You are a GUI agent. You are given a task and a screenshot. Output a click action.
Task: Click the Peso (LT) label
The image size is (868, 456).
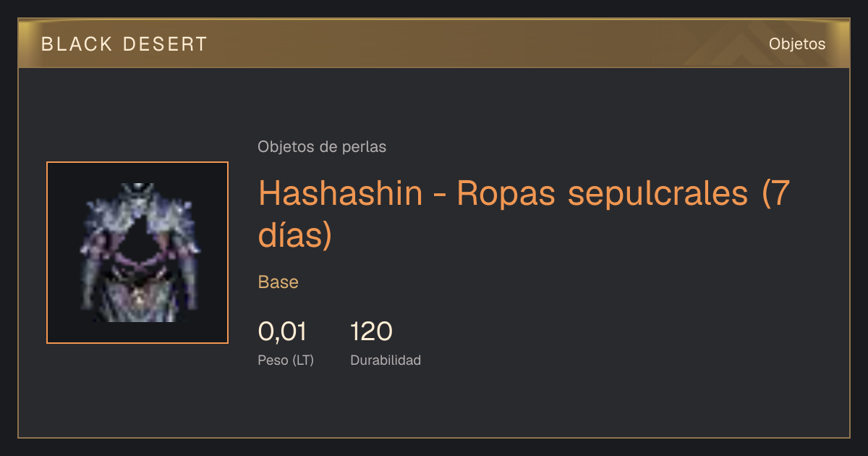pos(286,360)
